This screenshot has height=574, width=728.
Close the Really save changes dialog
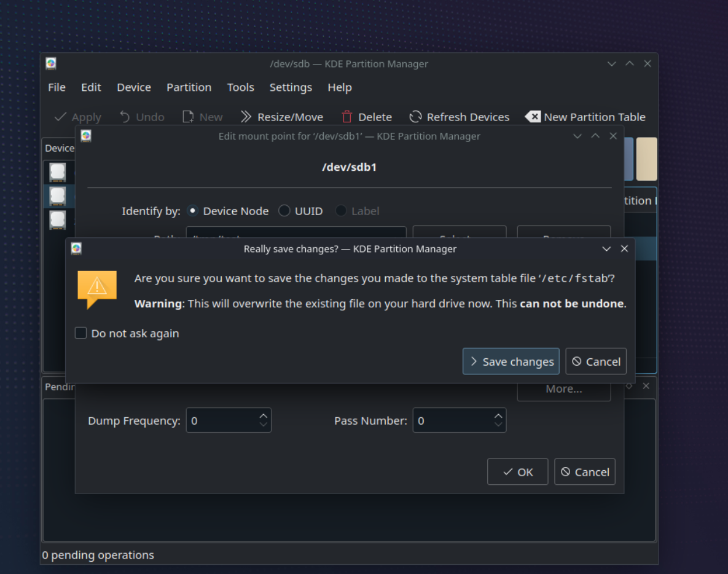click(x=624, y=249)
